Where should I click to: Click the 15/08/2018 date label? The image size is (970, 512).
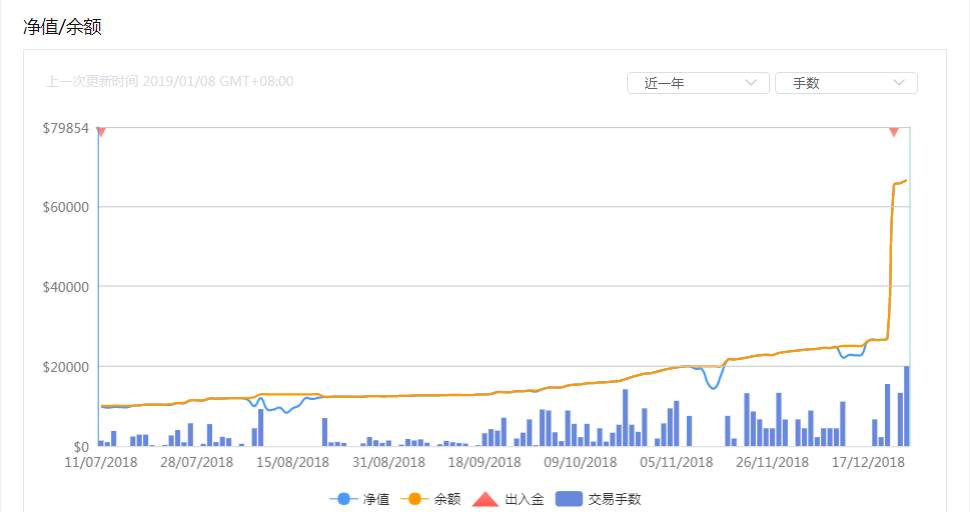293,463
